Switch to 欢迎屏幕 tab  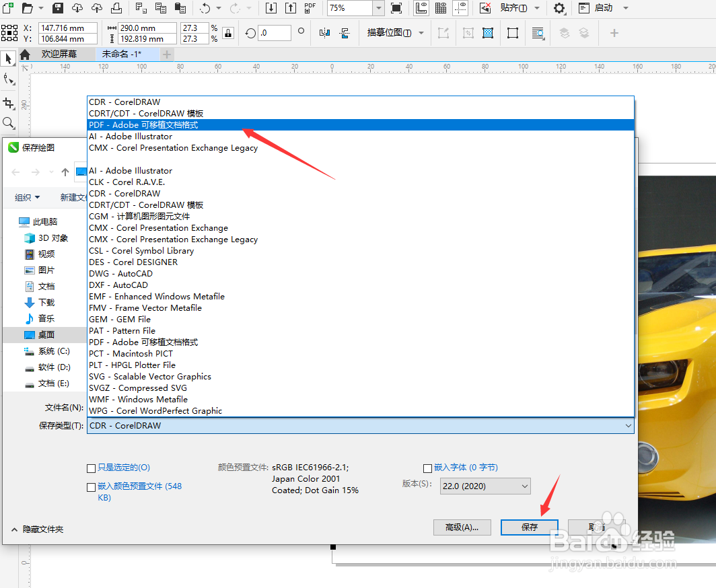click(59, 54)
